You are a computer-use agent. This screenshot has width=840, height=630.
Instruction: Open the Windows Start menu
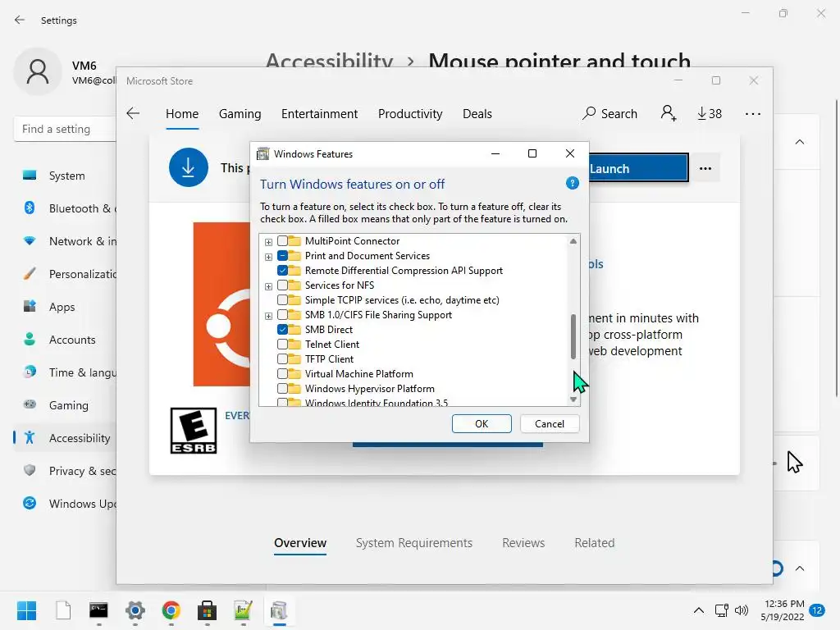(26, 610)
